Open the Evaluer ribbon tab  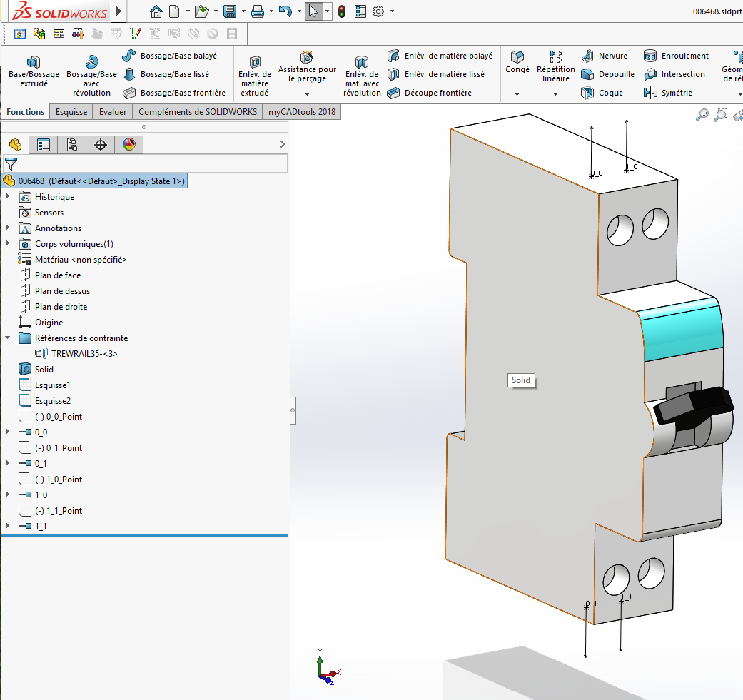coord(113,112)
